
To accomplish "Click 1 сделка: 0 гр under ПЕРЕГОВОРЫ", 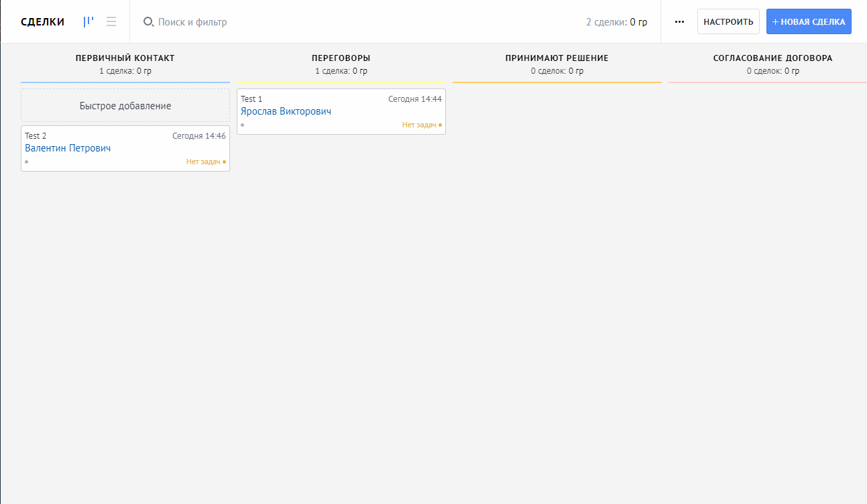I will click(x=341, y=71).
